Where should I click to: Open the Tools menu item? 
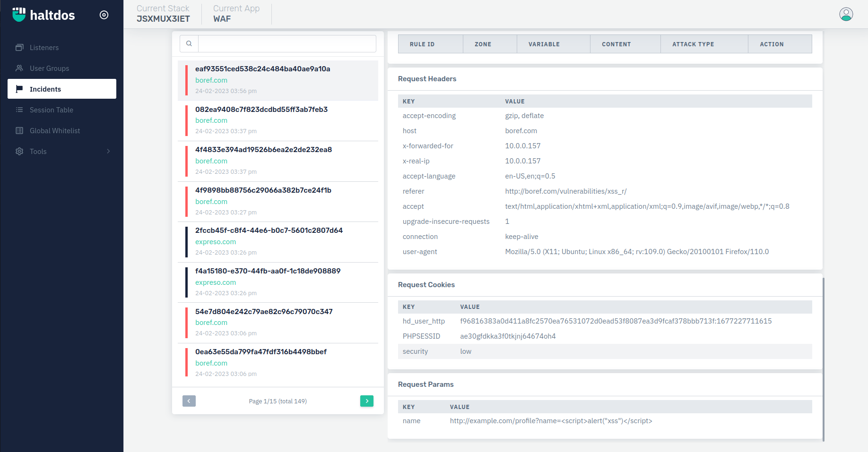tap(62, 151)
